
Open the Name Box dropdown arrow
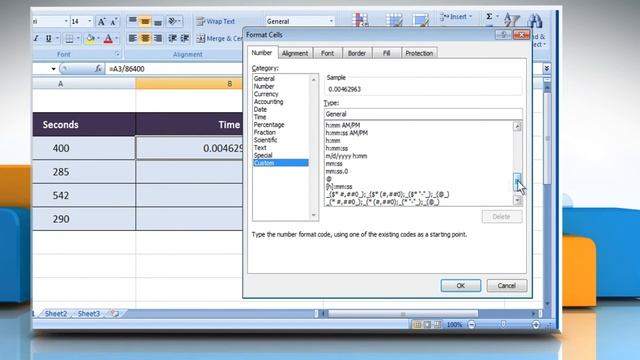[53, 69]
